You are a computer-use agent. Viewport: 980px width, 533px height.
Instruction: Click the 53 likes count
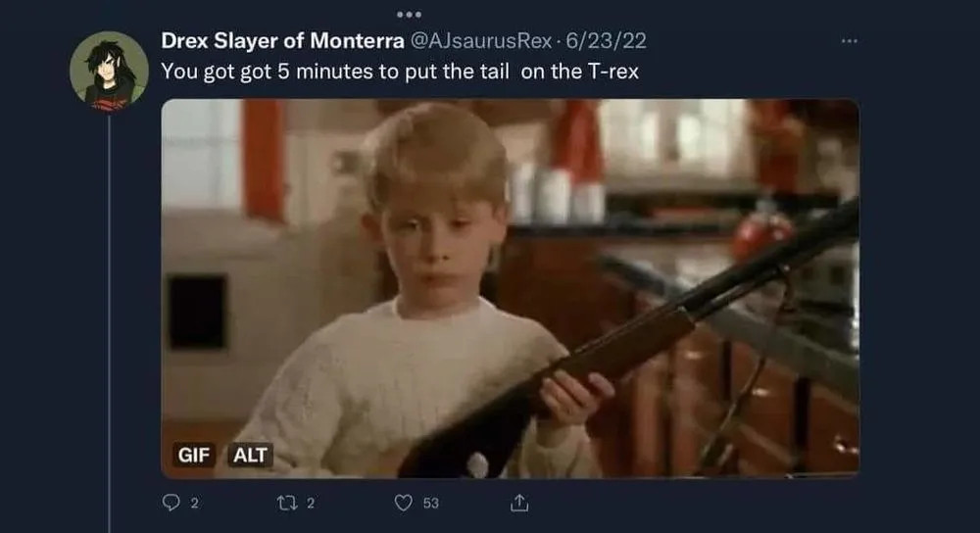coord(430,503)
